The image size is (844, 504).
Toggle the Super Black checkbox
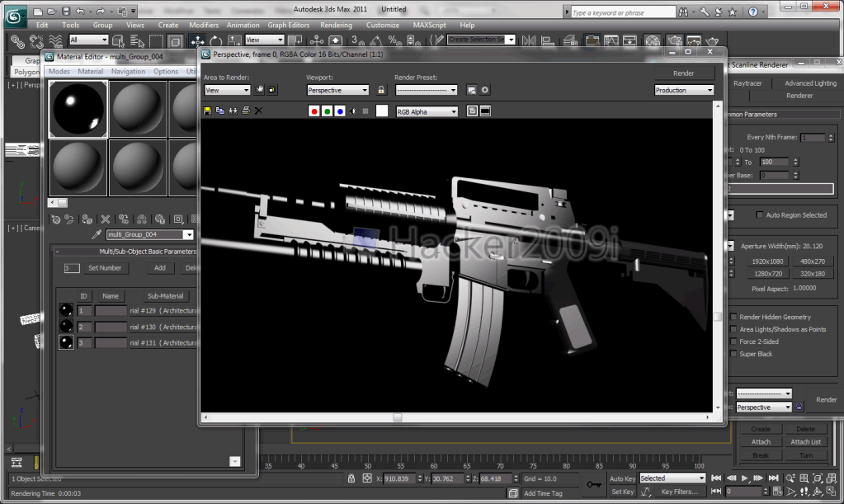[x=733, y=354]
